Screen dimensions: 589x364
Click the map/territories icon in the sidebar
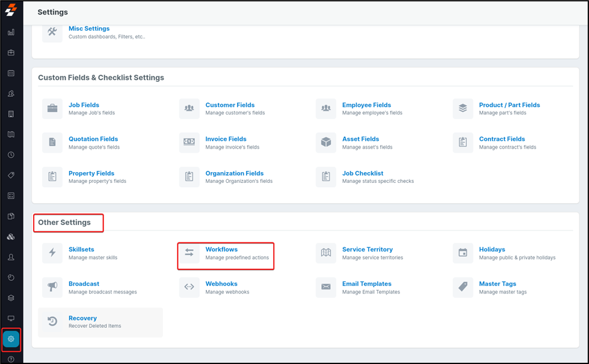[10, 134]
